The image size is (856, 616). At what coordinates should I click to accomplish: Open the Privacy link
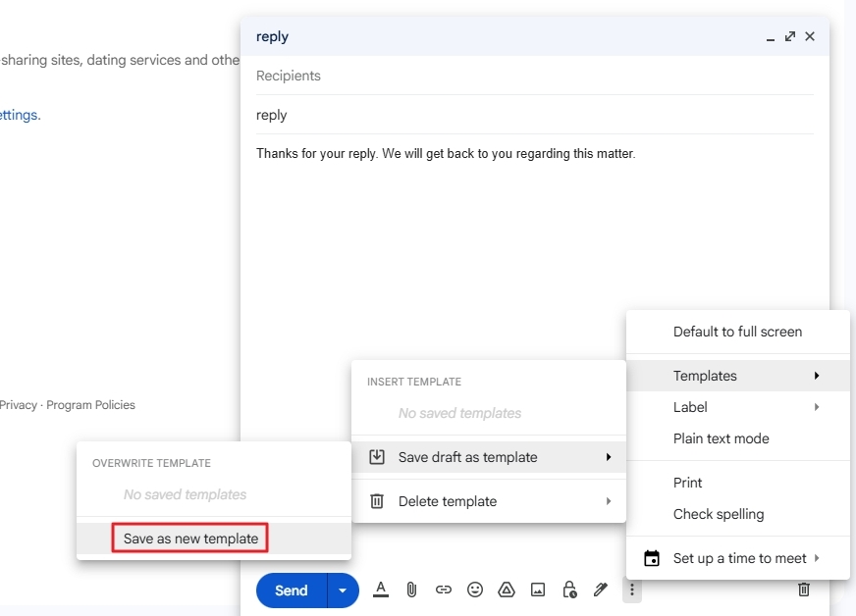18,405
